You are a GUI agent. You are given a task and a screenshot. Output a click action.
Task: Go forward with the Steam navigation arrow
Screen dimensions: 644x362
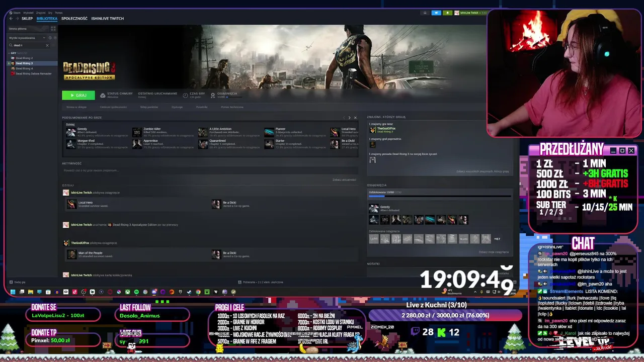pyautogui.click(x=17, y=19)
